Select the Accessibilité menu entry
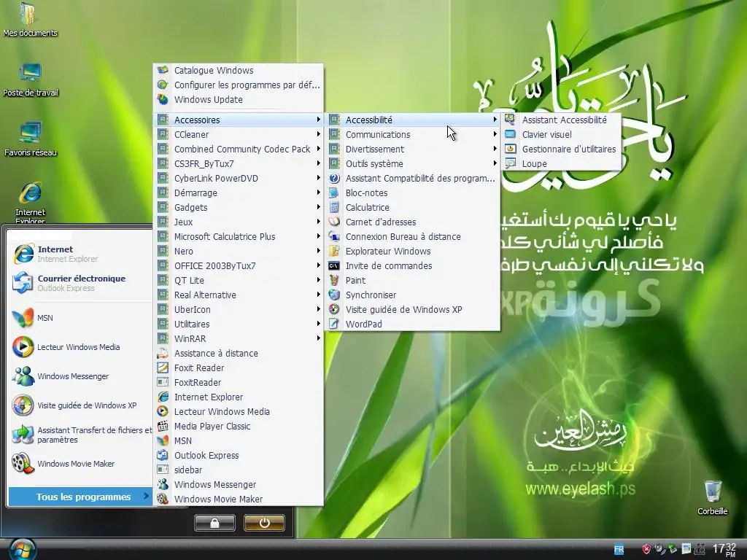This screenshot has height=560, width=747. coord(413,120)
